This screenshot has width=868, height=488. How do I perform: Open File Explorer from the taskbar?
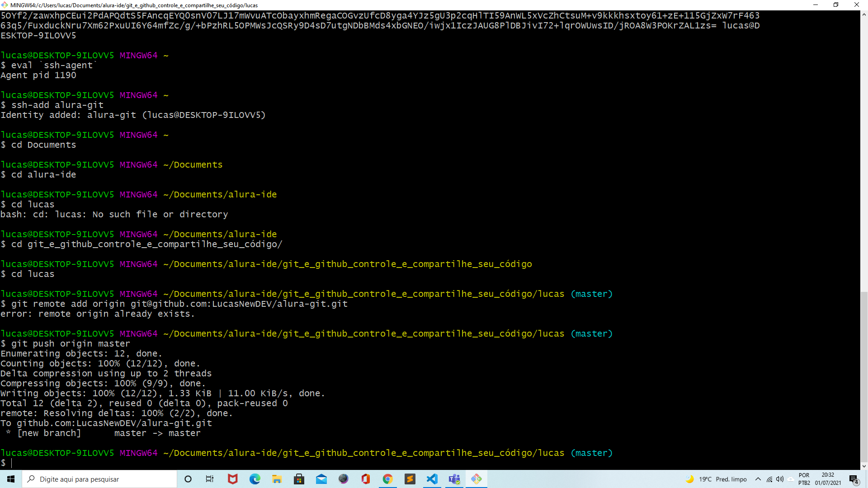tap(277, 479)
